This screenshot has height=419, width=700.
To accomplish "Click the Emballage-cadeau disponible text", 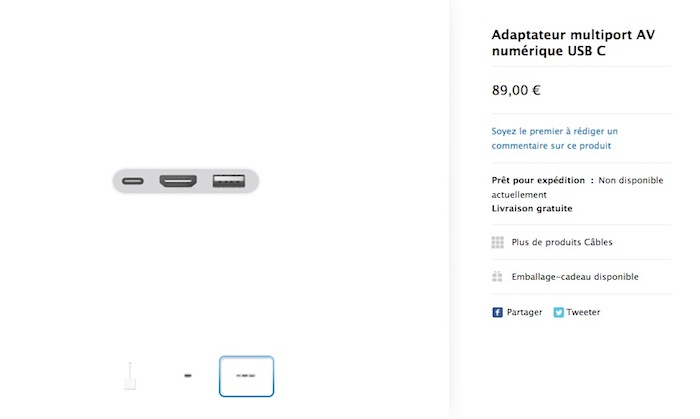I will coord(574,277).
